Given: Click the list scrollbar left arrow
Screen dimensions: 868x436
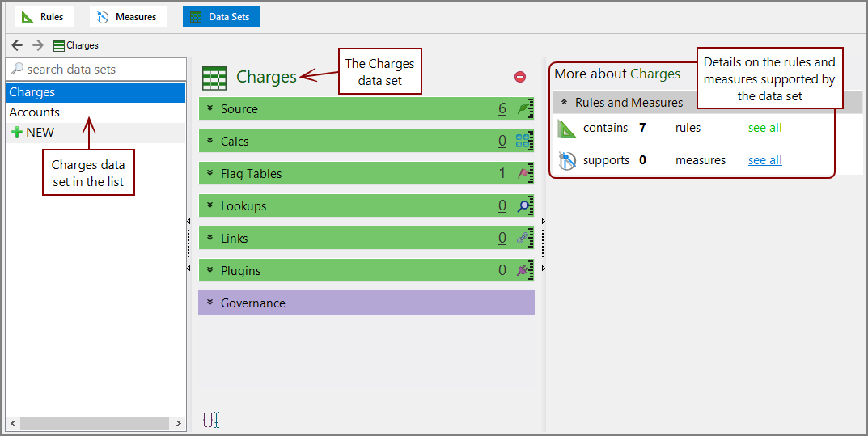Looking at the screenshot, I should [x=13, y=424].
